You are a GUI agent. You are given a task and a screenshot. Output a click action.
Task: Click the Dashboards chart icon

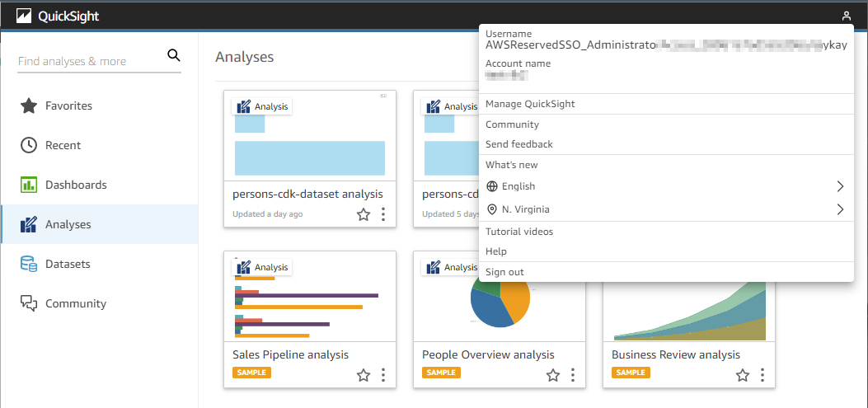pyautogui.click(x=29, y=185)
